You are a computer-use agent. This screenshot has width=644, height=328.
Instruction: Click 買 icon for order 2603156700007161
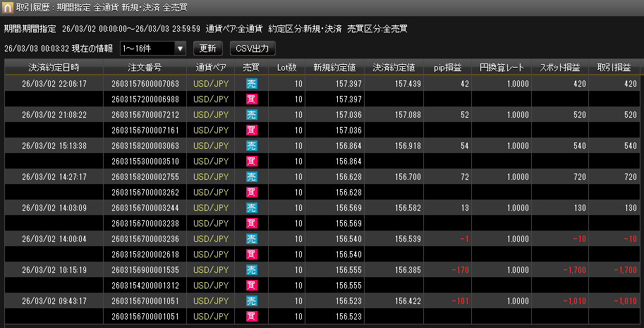pos(251,130)
